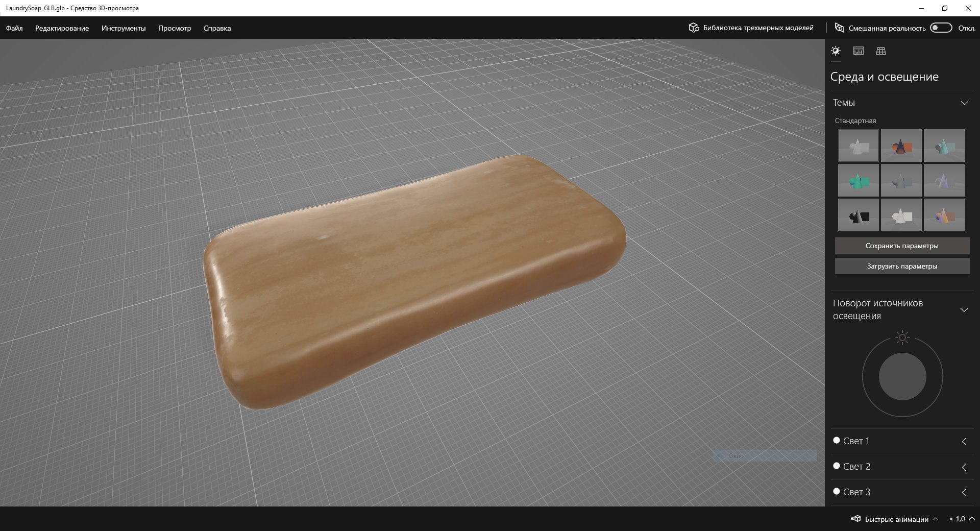Image resolution: width=980 pixels, height=531 pixels.
Task: Click the Стандартная theme label
Action: pos(855,120)
